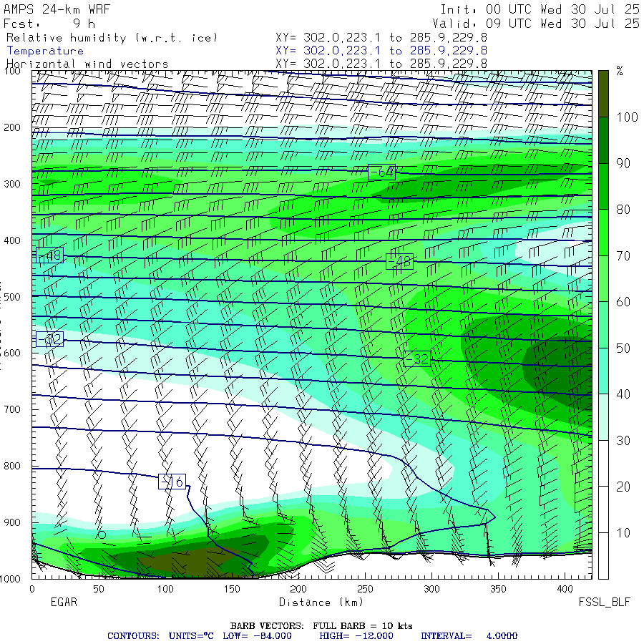Click the -48 contour label near plot center
Viewport: 644px width, 644px height.
coord(399,261)
